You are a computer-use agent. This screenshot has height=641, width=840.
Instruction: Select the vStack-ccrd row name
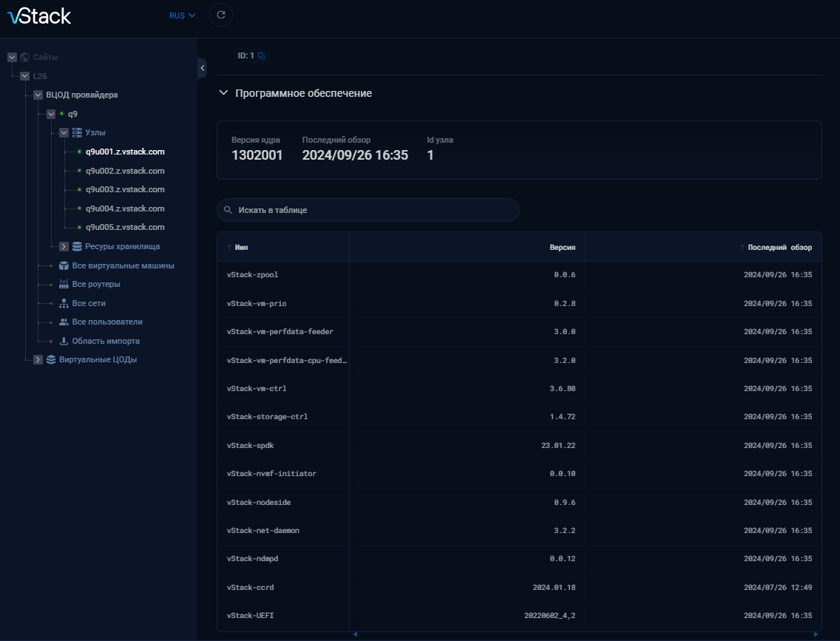(x=250, y=588)
